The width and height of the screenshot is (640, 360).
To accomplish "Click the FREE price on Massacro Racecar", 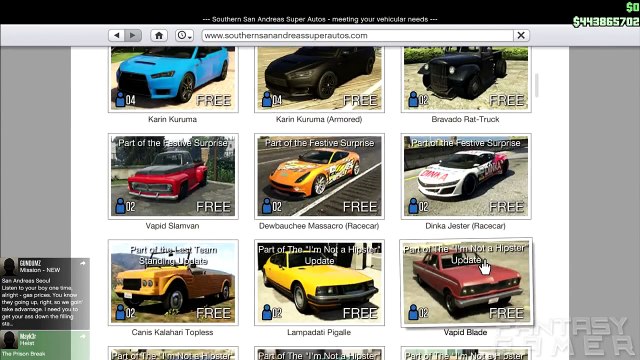I will [360, 207].
